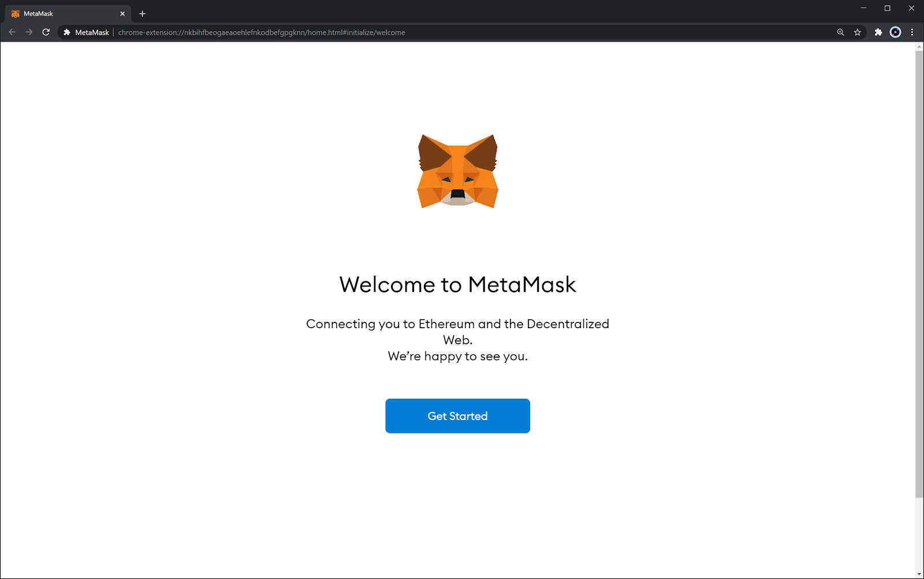Screen dimensions: 924x579
Task: Click the scrollbar up arrow
Action: click(919, 46)
